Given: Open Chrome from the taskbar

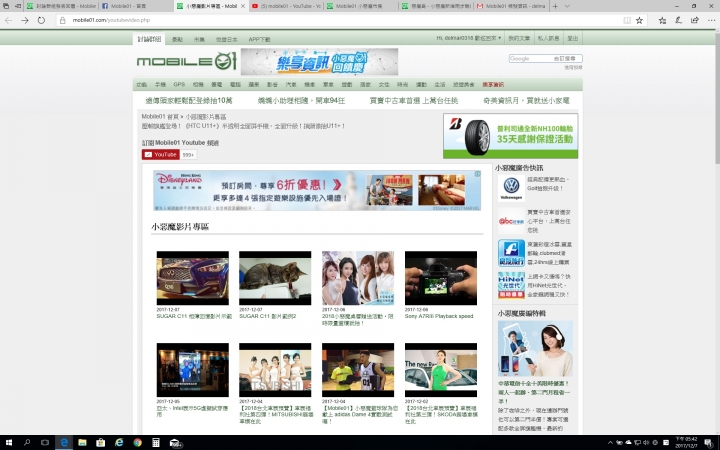Looking at the screenshot, I should [137, 443].
